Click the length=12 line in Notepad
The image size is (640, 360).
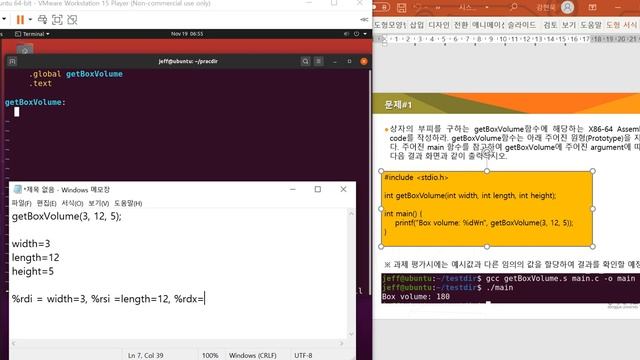[x=36, y=258]
